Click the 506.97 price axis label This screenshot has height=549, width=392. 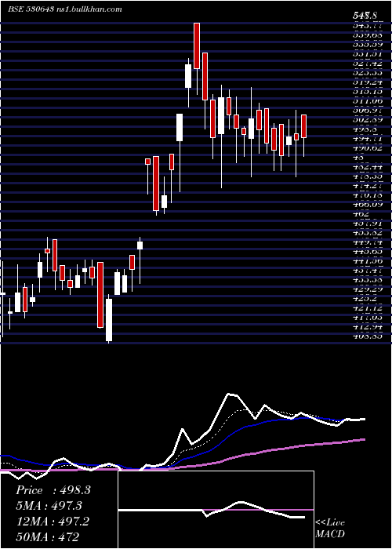(367, 111)
